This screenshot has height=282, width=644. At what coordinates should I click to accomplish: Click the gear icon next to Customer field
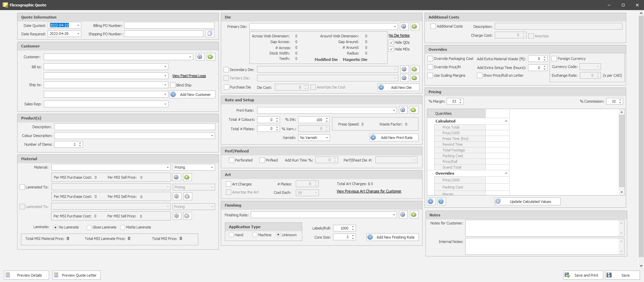click(200, 57)
